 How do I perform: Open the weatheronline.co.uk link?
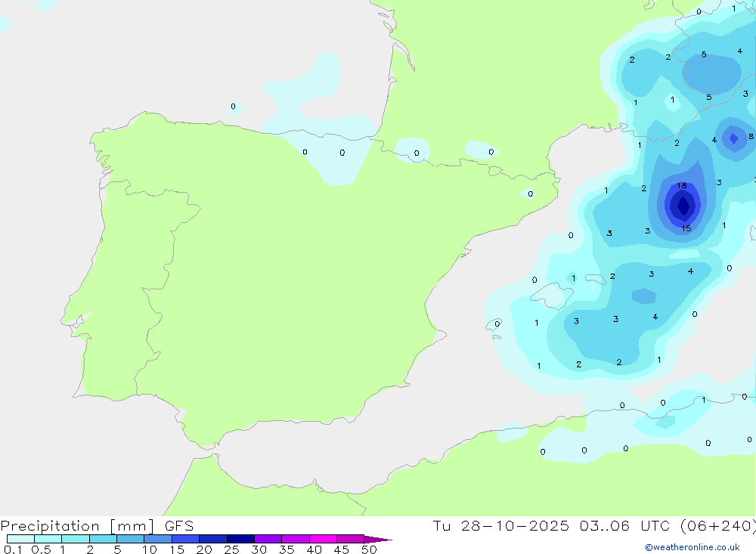tap(692, 547)
